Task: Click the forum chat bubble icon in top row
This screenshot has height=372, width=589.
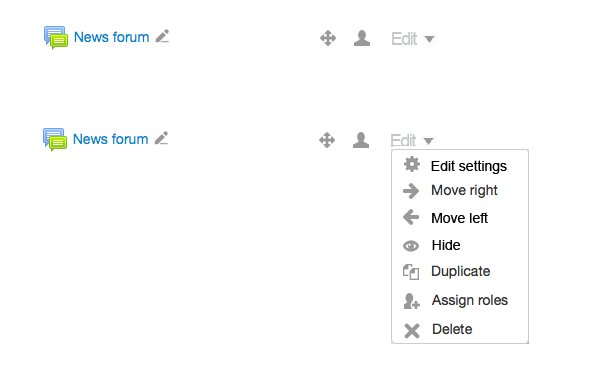Action: tap(56, 38)
